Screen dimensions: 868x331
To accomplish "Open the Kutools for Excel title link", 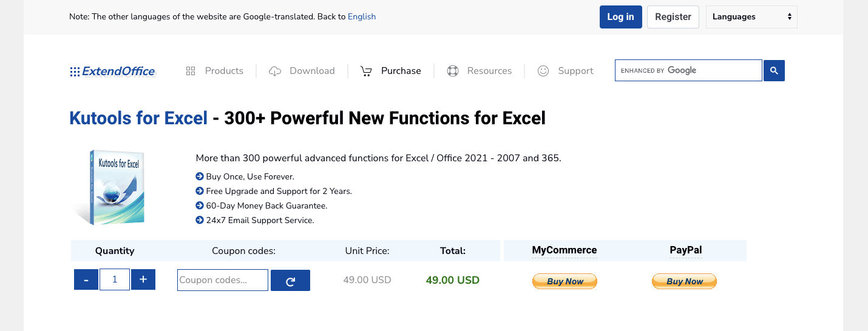I will [138, 118].
